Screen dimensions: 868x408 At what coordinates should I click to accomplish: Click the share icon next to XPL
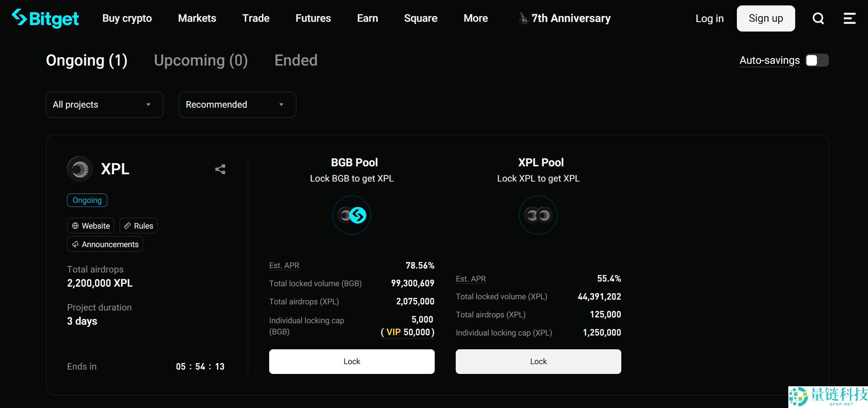(x=220, y=169)
